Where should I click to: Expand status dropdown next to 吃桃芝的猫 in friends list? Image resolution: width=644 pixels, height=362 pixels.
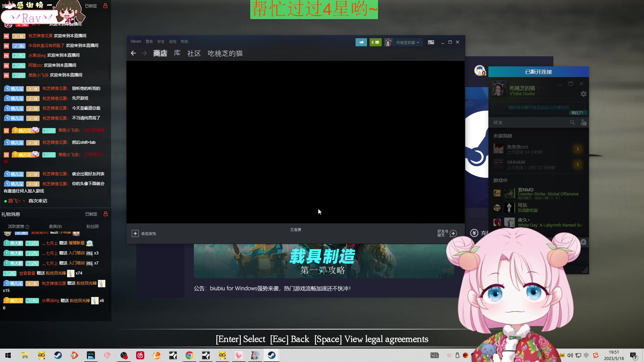coord(539,88)
